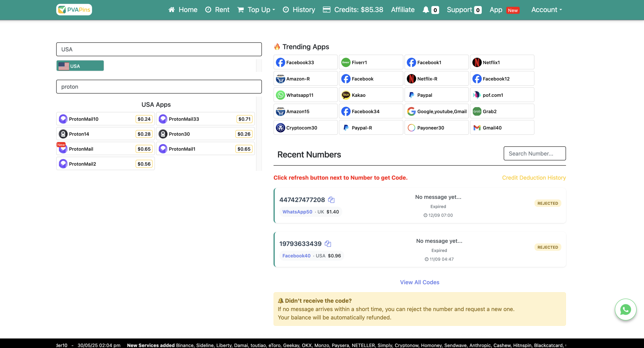Click the Recent Numbers heading
Viewport: 644px width, 348px height.
(x=309, y=154)
